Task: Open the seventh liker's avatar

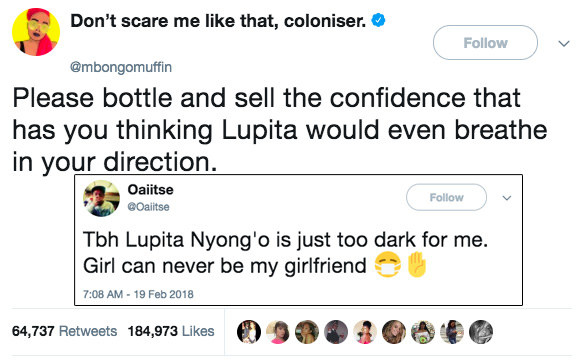Action: (423, 332)
